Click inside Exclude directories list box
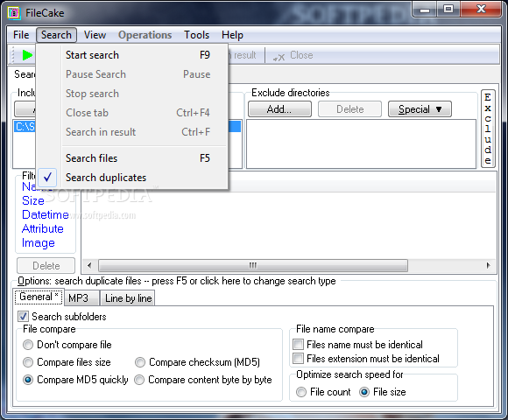 [x=361, y=144]
